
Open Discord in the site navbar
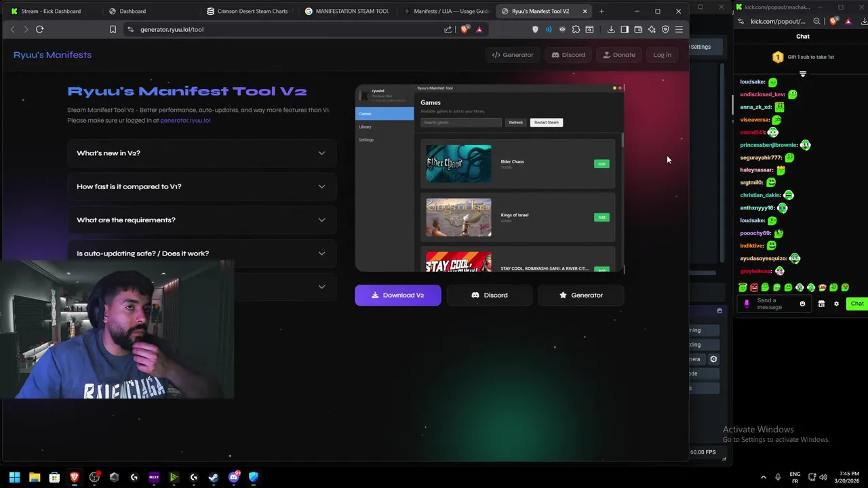(x=568, y=55)
